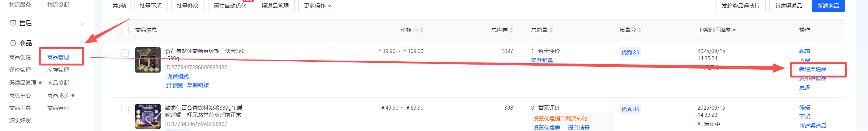Toggle the select-all checkbox in table header

point(125,30)
